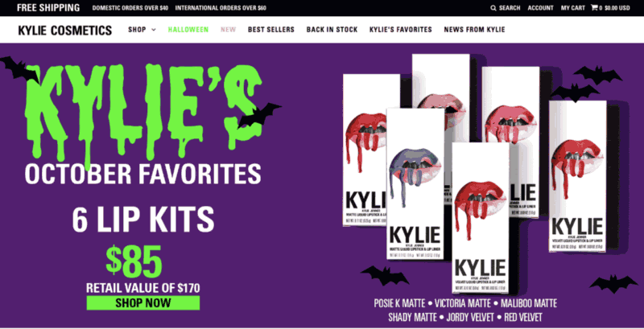Open the My Cart link
This screenshot has height=329, width=644.
pyautogui.click(x=573, y=8)
